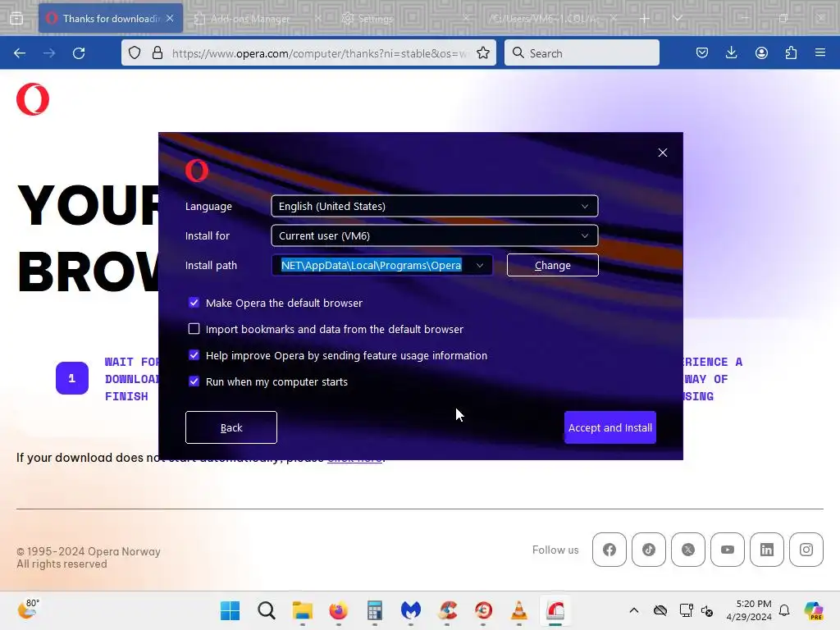The height and width of the screenshot is (630, 840).
Task: Open the notifications bell in the tray
Action: pyautogui.click(x=784, y=610)
